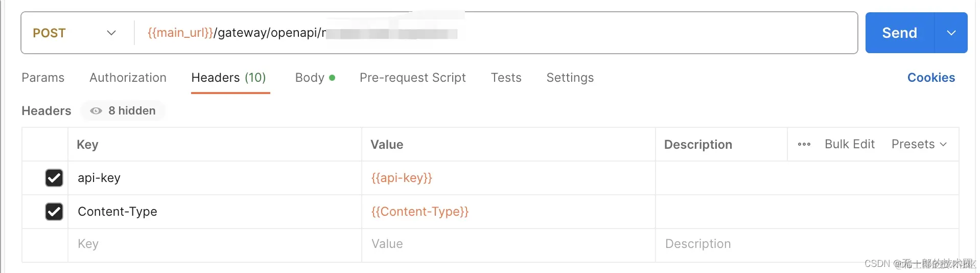Click the request URL input field

click(613, 33)
